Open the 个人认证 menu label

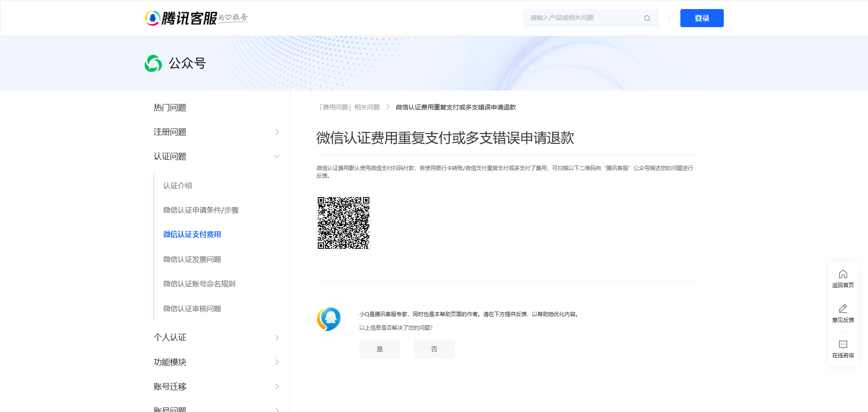170,337
